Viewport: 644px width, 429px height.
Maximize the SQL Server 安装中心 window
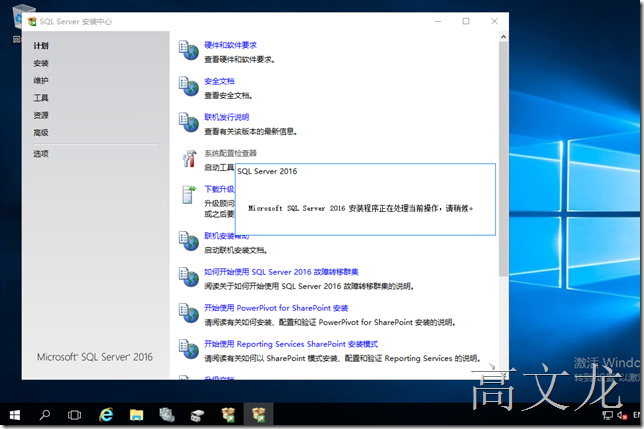[x=466, y=21]
